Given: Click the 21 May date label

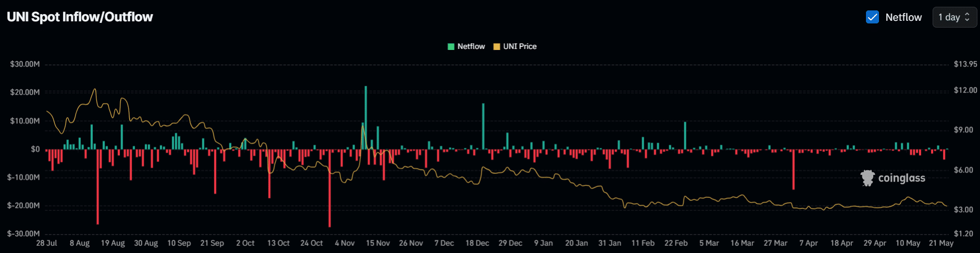Looking at the screenshot, I should (x=941, y=243).
